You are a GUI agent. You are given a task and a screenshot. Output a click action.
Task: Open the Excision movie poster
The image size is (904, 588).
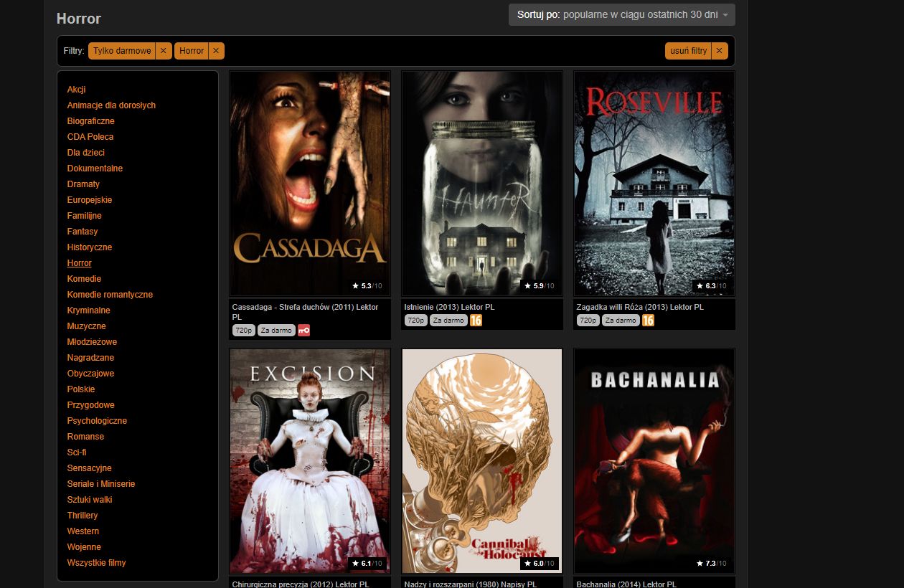pos(310,461)
